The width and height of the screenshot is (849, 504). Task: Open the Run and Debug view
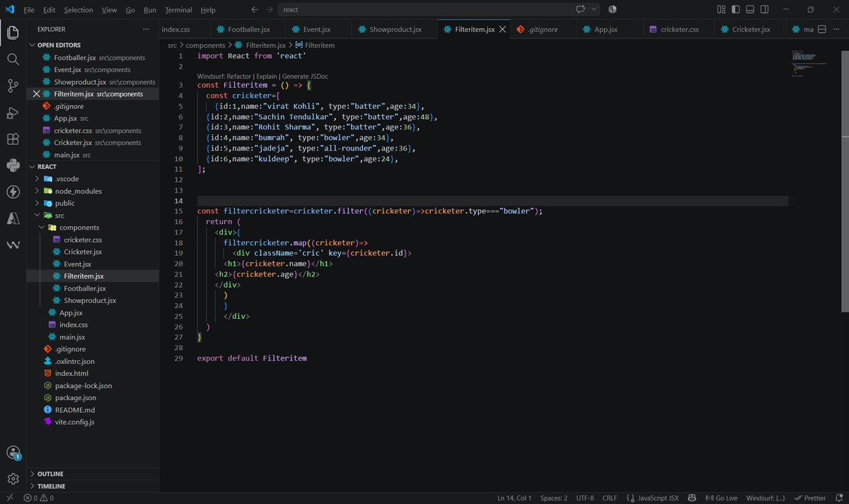(13, 112)
